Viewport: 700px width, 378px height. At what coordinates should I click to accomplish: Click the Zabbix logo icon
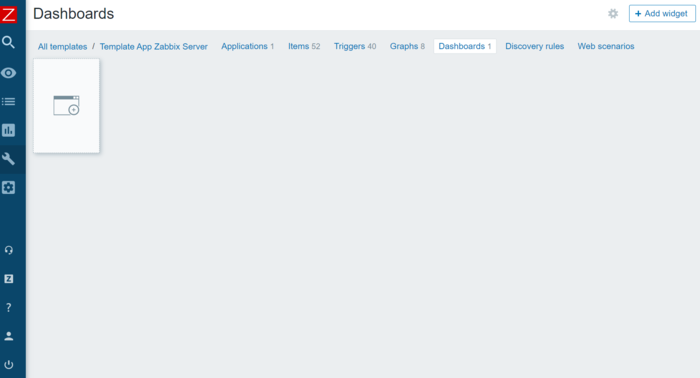(8, 14)
